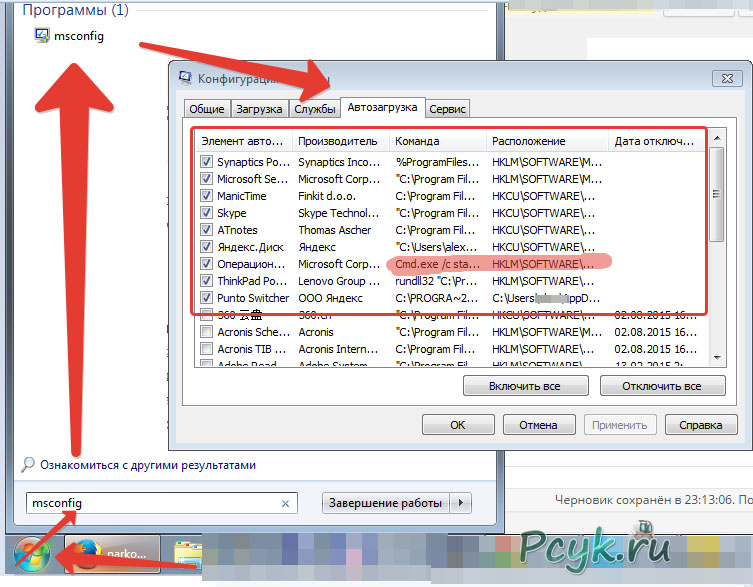Sort by Дата отключ... column header
Screen dimensions: 753x587
click(656, 141)
